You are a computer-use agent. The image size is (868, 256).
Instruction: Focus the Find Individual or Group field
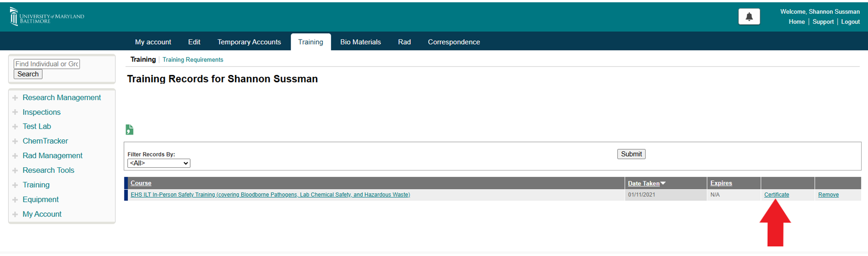47,64
